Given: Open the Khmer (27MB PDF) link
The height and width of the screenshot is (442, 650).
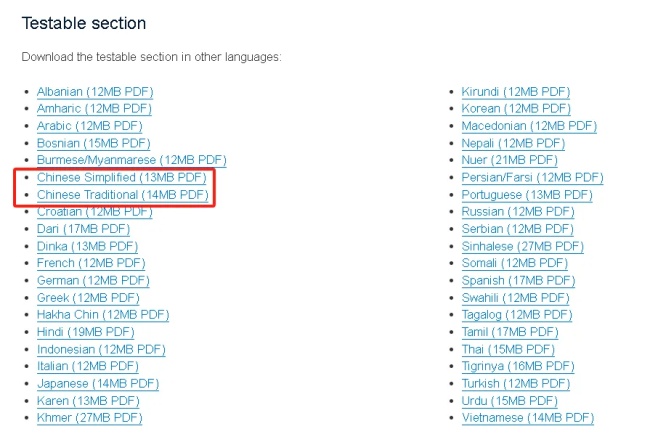Looking at the screenshot, I should (90, 418).
